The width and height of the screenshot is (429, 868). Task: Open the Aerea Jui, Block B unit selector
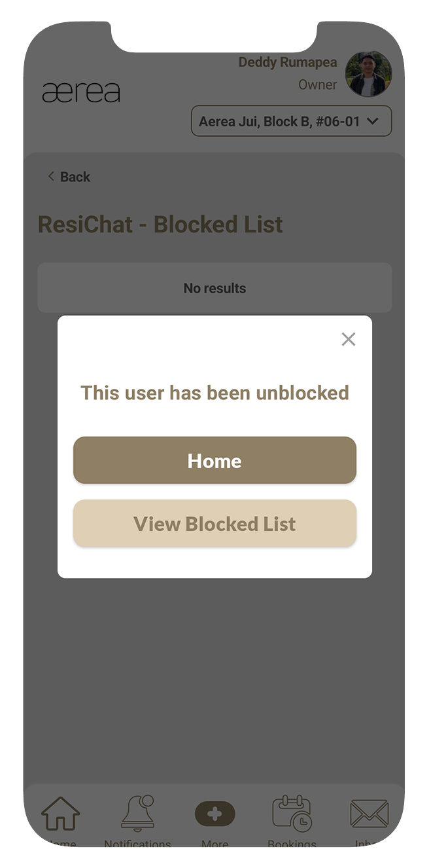point(291,121)
